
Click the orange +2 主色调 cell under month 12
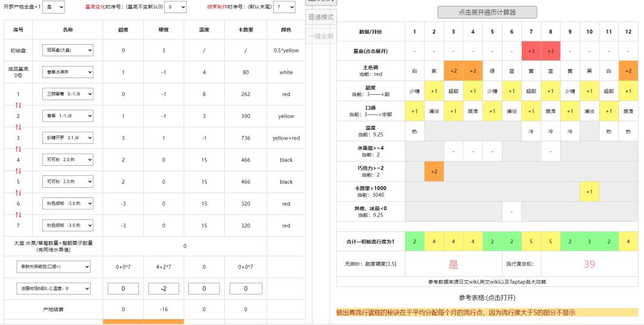[x=628, y=71]
